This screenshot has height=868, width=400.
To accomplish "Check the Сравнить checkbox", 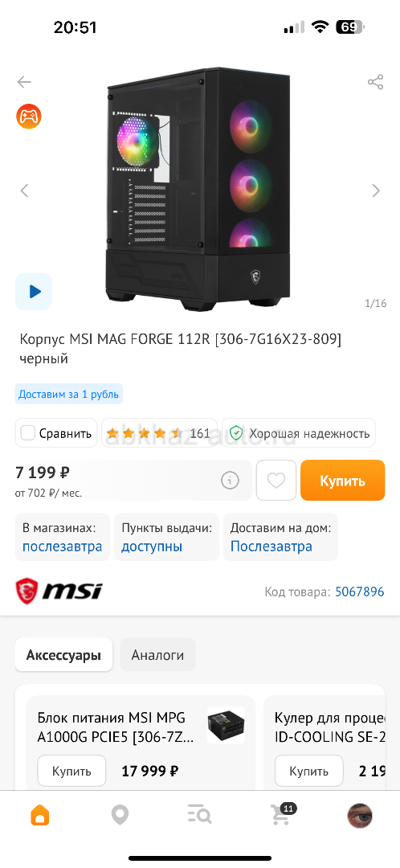I will 27,433.
